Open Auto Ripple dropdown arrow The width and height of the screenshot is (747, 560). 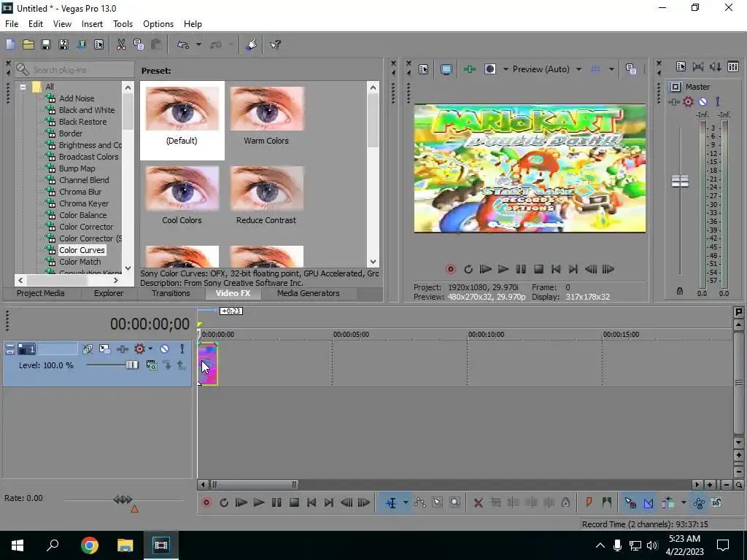pos(683,502)
